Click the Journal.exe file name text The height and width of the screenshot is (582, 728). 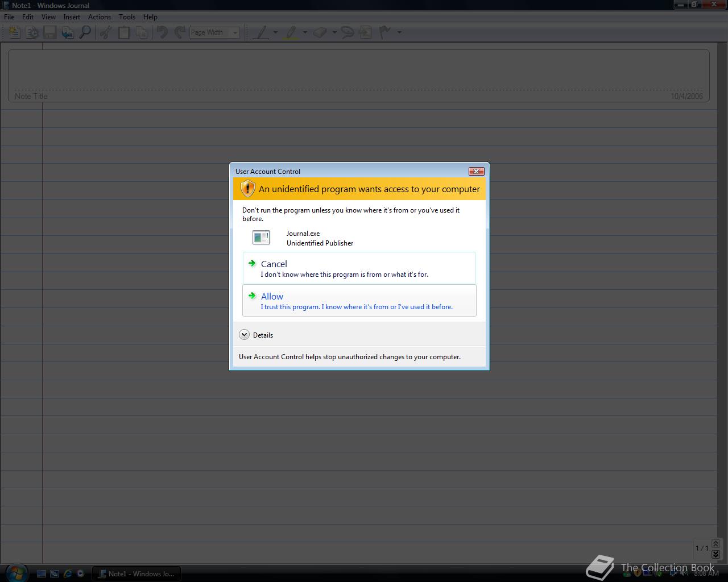[x=303, y=234]
